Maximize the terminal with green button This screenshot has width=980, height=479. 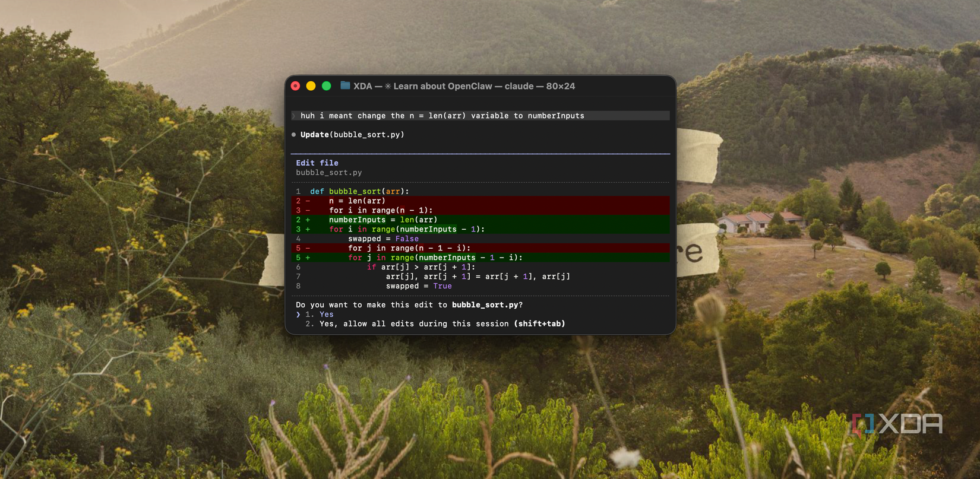tap(326, 86)
